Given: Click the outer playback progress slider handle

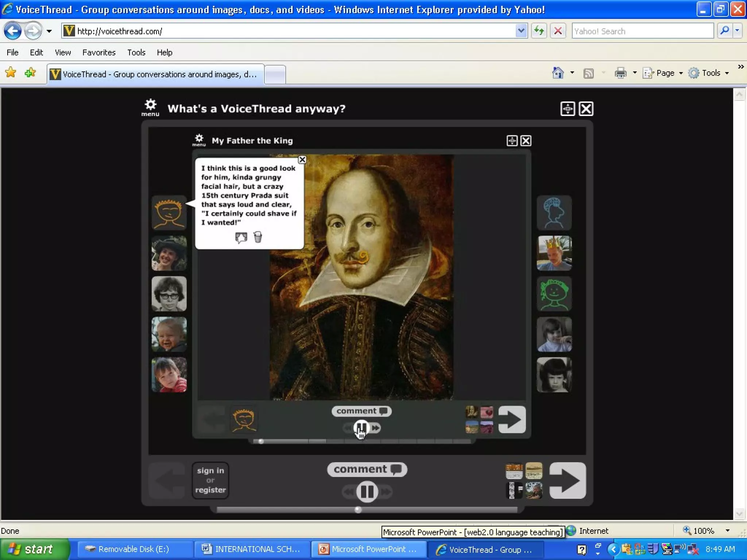Looking at the screenshot, I should pos(358,510).
